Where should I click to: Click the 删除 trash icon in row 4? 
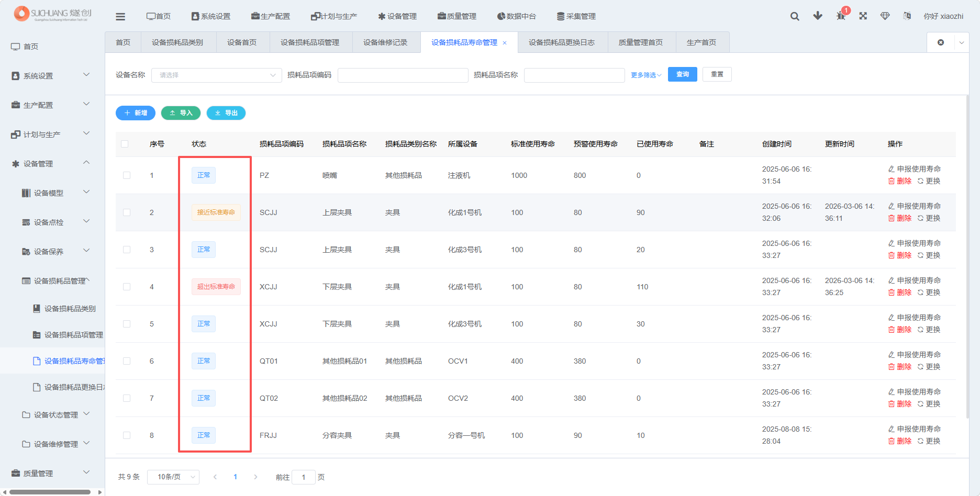pyautogui.click(x=892, y=292)
